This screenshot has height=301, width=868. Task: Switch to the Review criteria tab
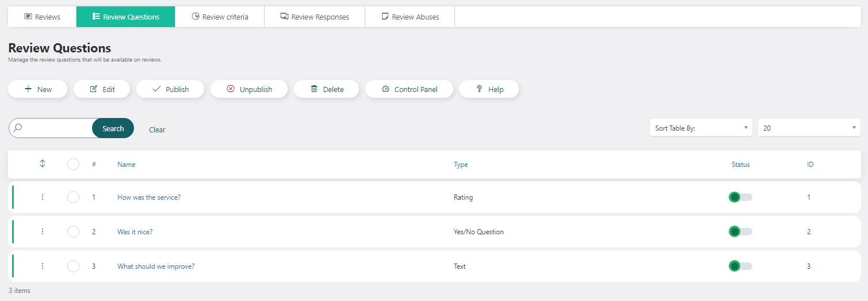click(220, 17)
